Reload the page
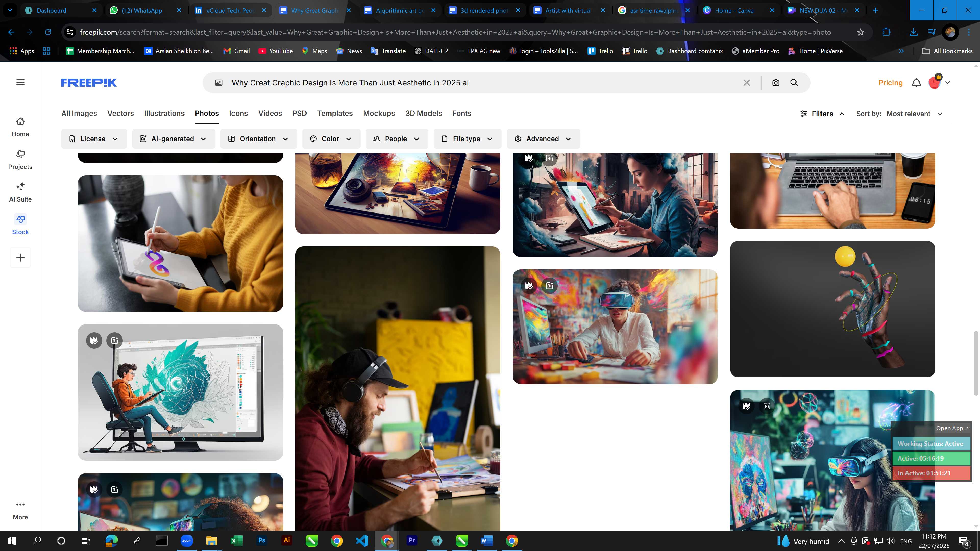The height and width of the screenshot is (551, 980). 48,32
